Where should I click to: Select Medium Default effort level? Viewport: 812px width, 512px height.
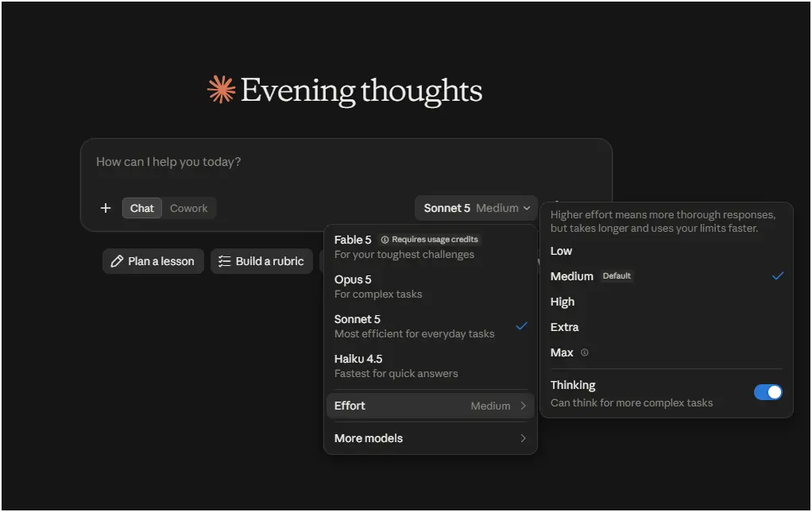(x=666, y=276)
